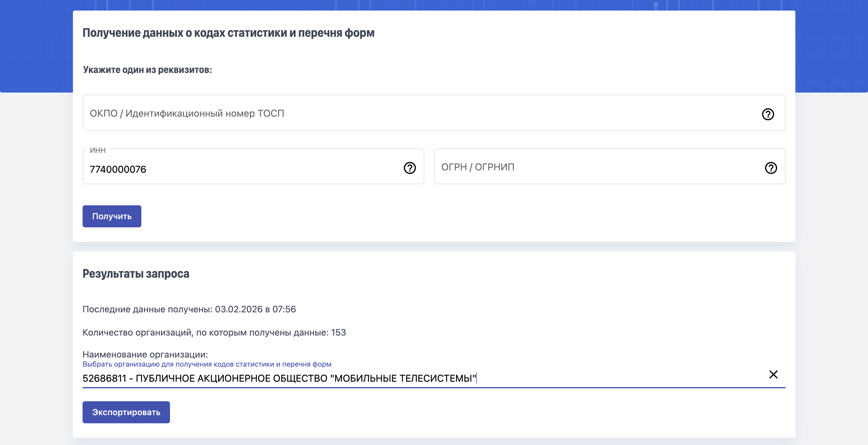Click the 'Выбрать организацию для получения кодов' label
The height and width of the screenshot is (445, 868).
tap(206, 364)
